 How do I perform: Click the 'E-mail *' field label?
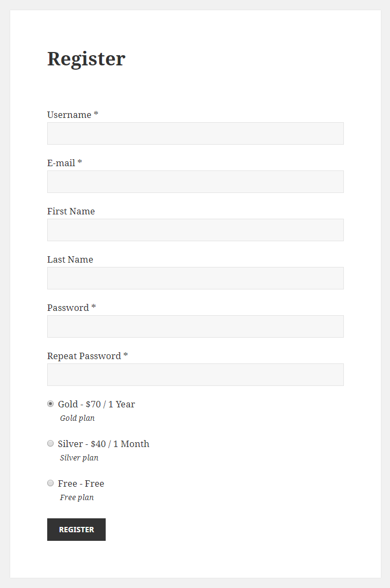[64, 163]
